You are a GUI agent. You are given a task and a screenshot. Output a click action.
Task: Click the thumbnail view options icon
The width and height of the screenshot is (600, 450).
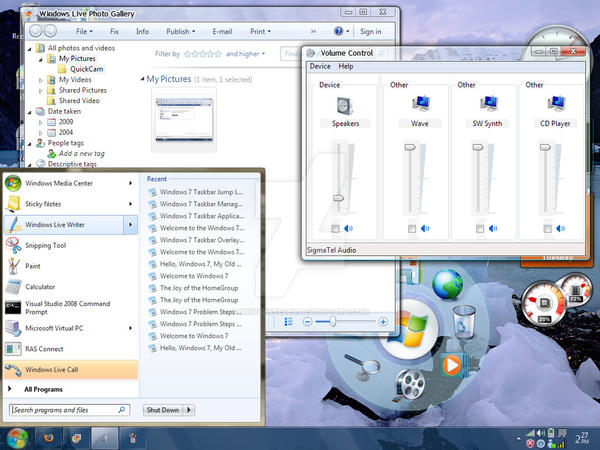pyautogui.click(x=289, y=321)
